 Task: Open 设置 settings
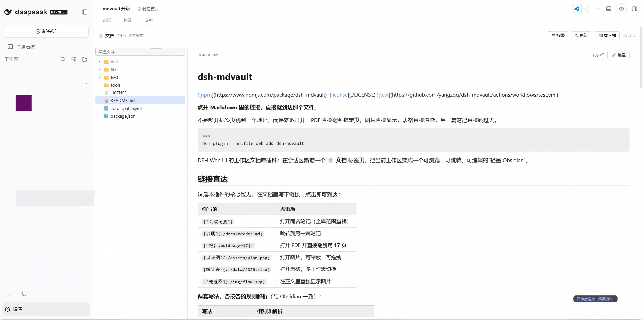tap(47, 309)
